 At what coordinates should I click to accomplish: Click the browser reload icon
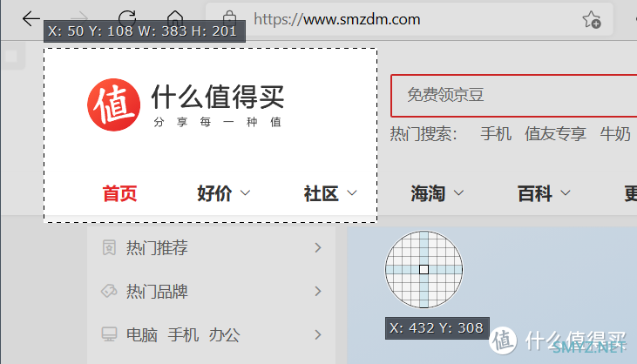point(127,17)
